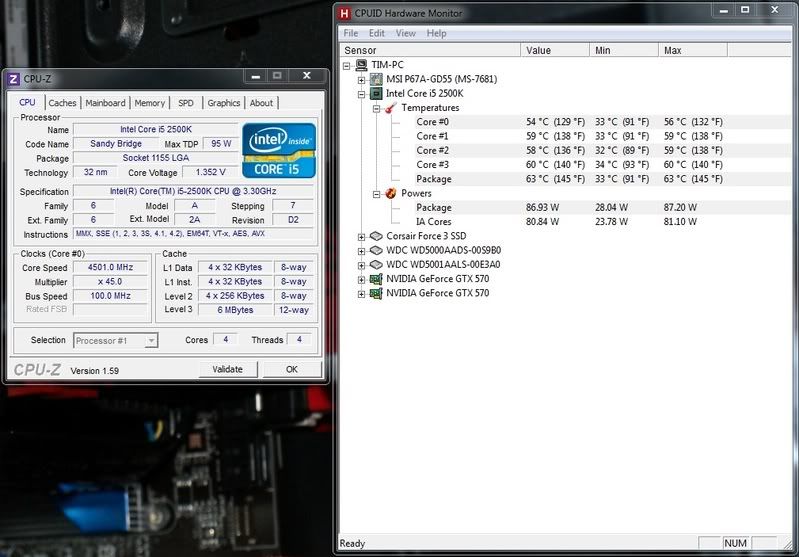This screenshot has width=799, height=557.
Task: Switch to the About tab in CPU-Z
Action: (261, 103)
